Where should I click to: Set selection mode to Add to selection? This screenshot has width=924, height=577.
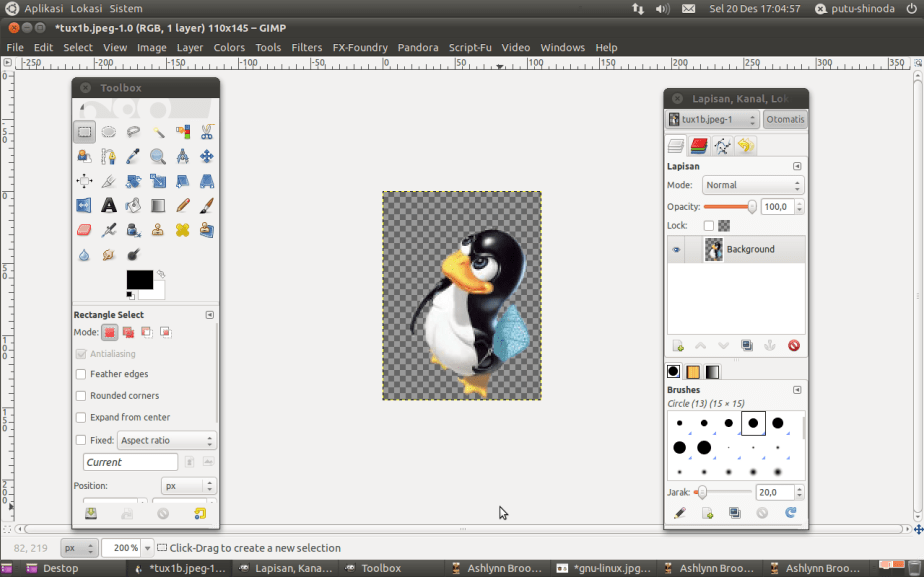(128, 332)
